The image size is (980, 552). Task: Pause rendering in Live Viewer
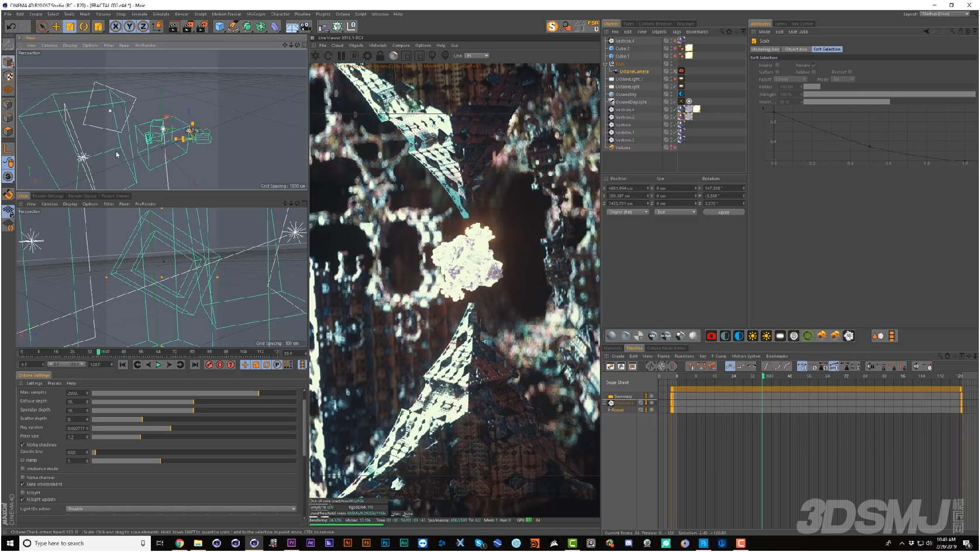click(341, 56)
